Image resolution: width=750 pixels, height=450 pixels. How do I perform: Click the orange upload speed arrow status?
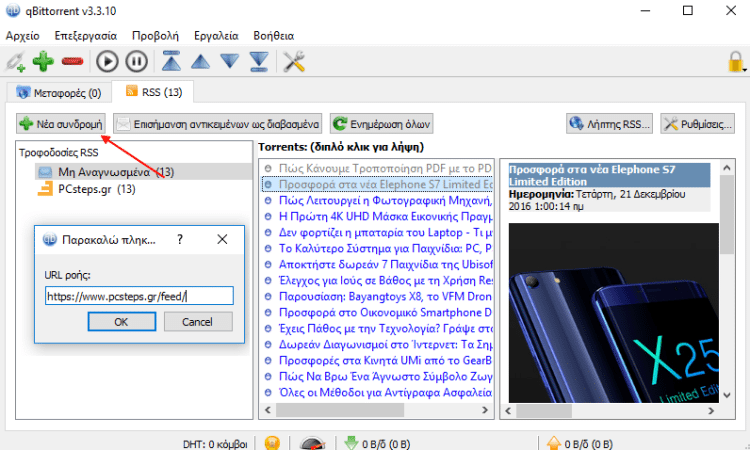click(x=553, y=443)
